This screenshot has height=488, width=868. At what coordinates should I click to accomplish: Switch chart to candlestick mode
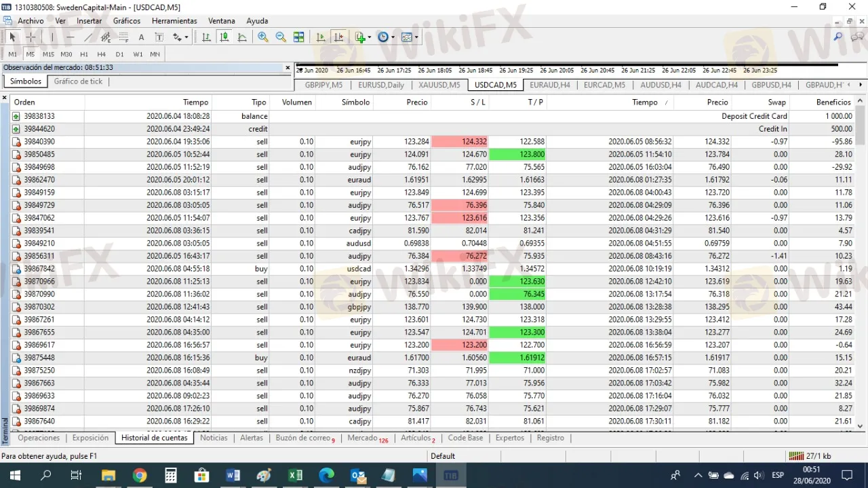coord(224,37)
